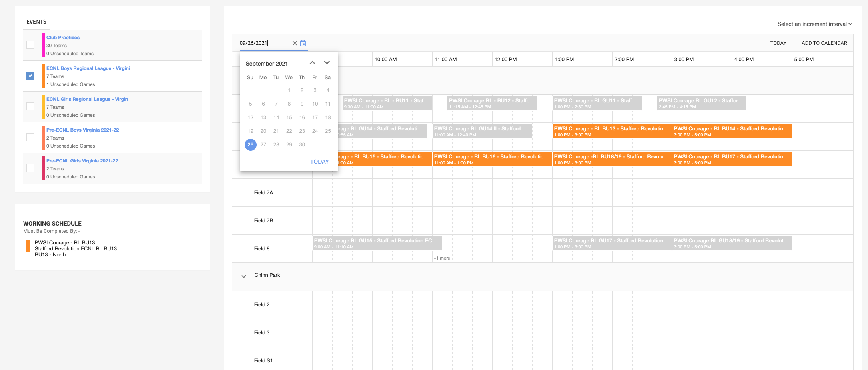Pick September 15 in the calendar

(289, 118)
